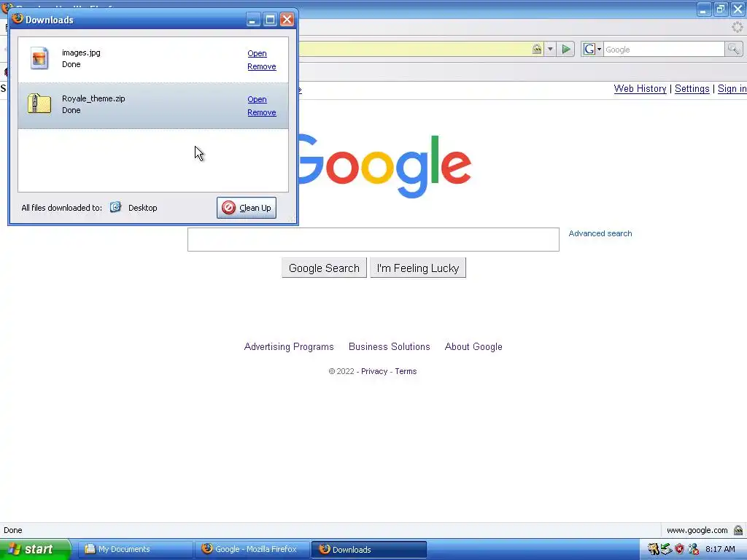
Task: Click the Safely Remove Hardware tray icon
Action: (x=666, y=549)
